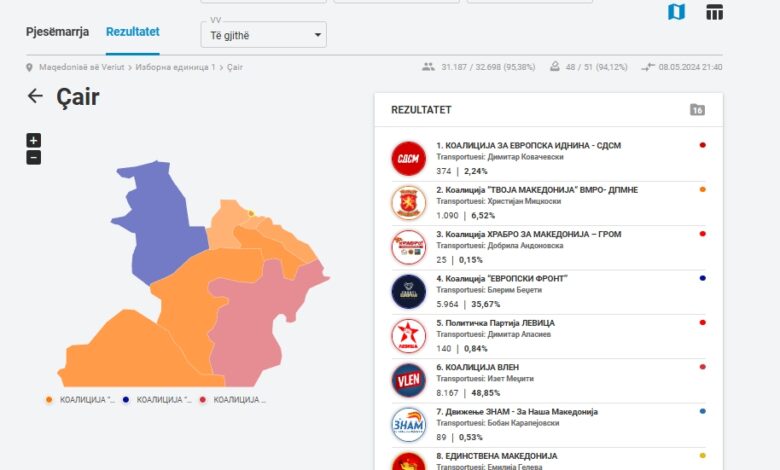
Task: Switch to table view icon
Action: tap(714, 13)
